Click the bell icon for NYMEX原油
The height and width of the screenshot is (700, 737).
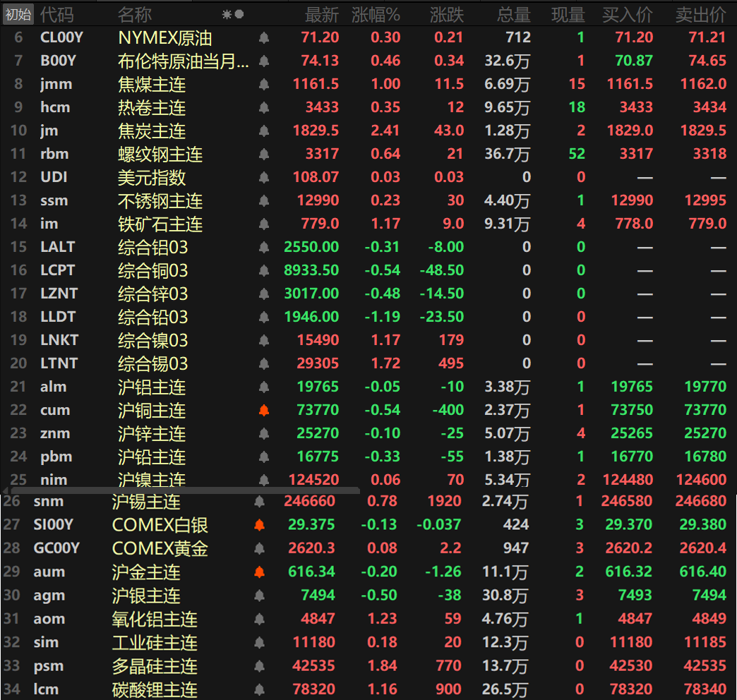(x=264, y=38)
